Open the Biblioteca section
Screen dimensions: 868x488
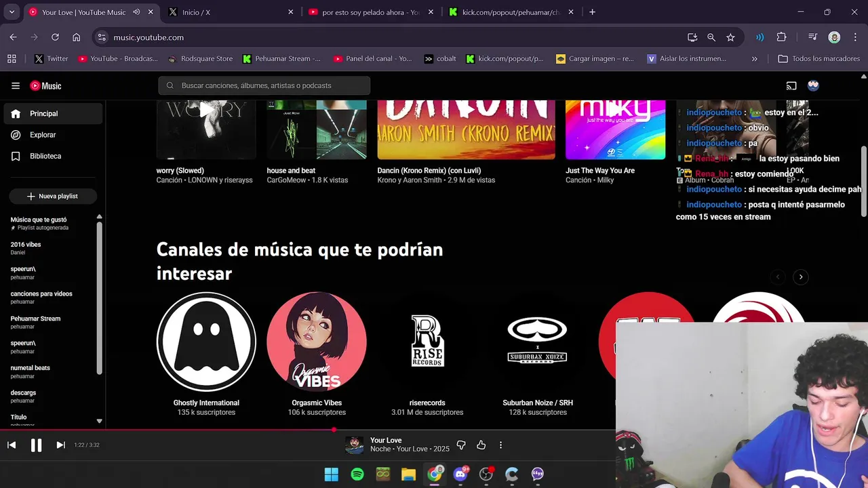tap(53, 156)
